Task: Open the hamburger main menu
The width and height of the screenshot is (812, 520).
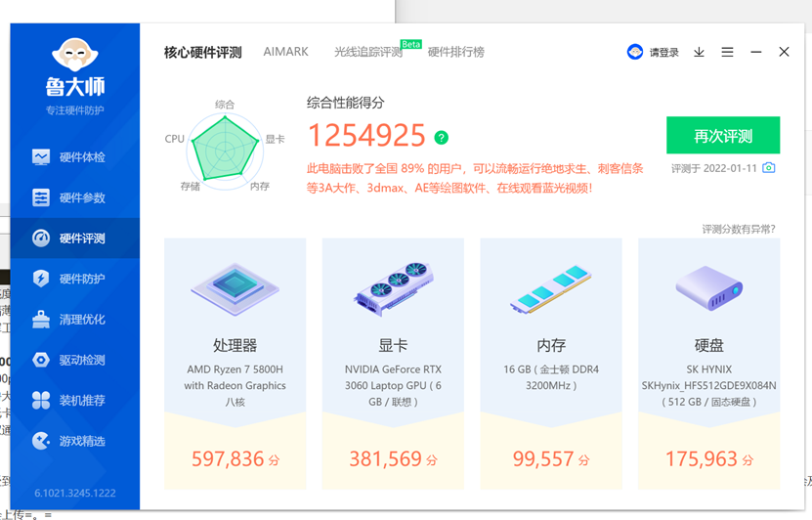Action: point(728,52)
